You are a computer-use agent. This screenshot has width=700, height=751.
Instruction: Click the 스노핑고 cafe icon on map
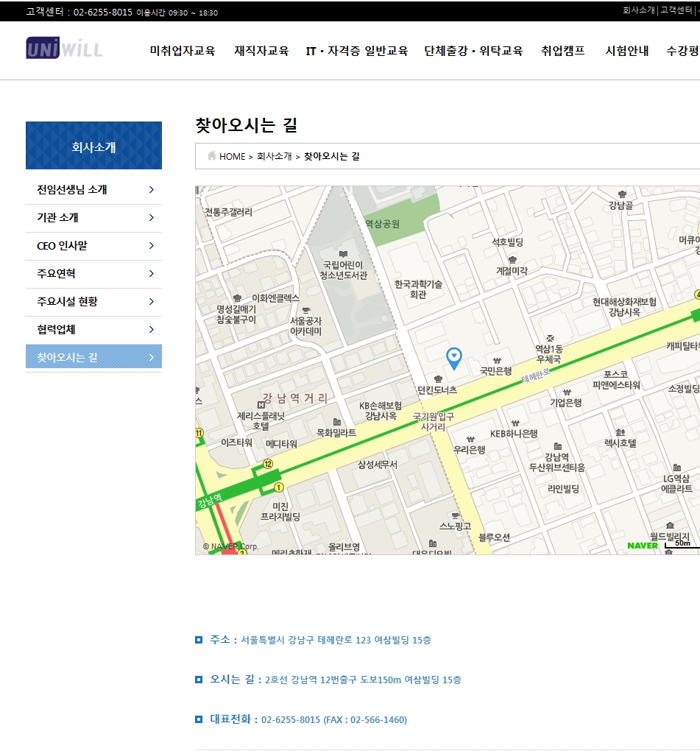[x=456, y=515]
